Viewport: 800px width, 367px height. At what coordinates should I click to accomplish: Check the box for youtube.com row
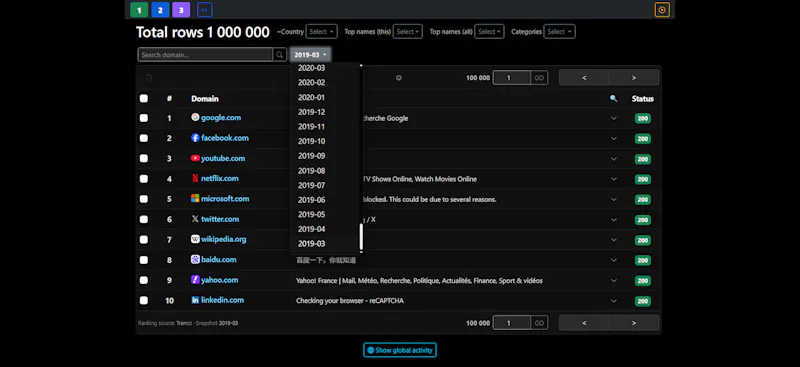pos(144,159)
